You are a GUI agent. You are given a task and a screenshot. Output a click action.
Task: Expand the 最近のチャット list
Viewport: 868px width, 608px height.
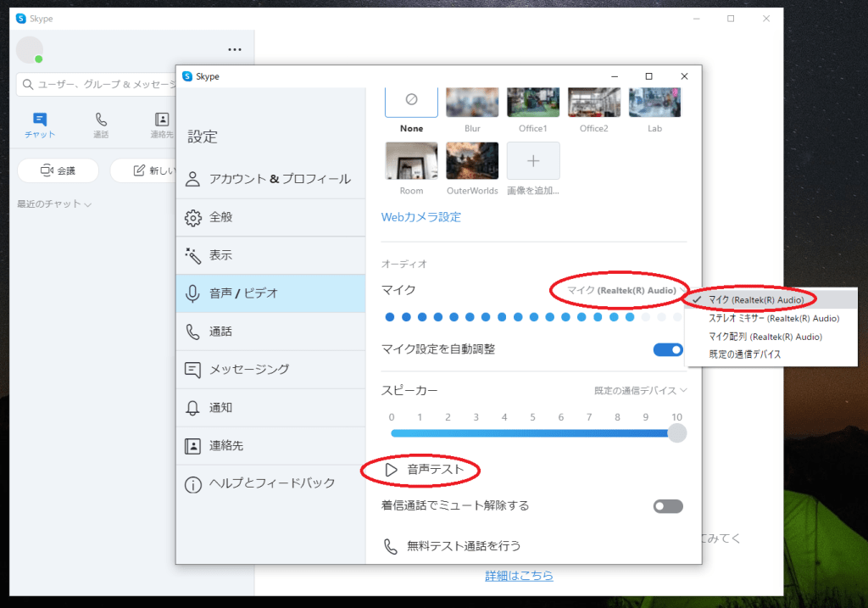[x=53, y=204]
